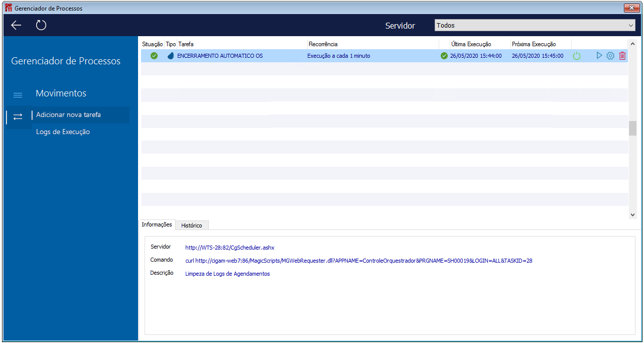The width and height of the screenshot is (644, 343).
Task: Refresh the process list with the circular arrow
Action: point(41,25)
